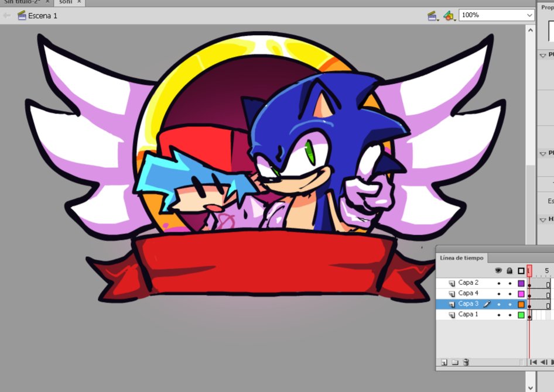
Task: Select the Capa 1 layer name
Action: (468, 314)
